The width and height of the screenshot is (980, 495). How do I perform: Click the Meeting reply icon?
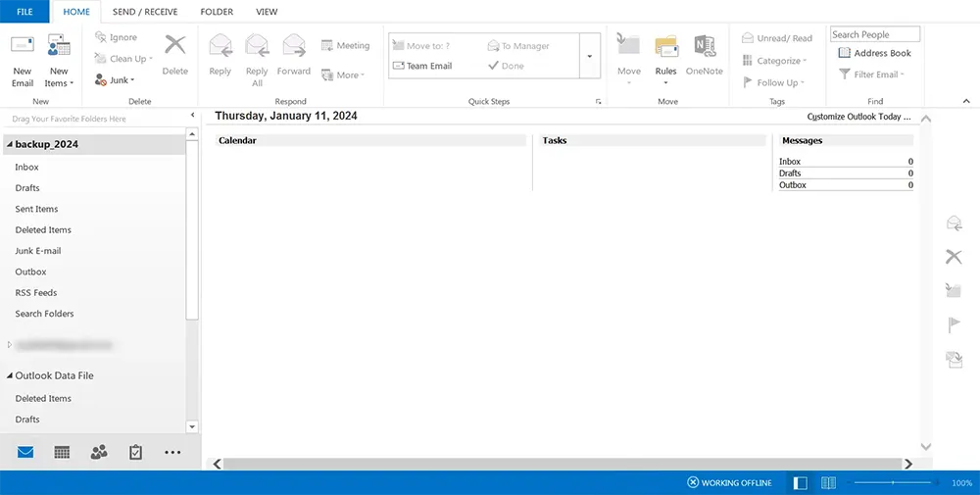[327, 45]
